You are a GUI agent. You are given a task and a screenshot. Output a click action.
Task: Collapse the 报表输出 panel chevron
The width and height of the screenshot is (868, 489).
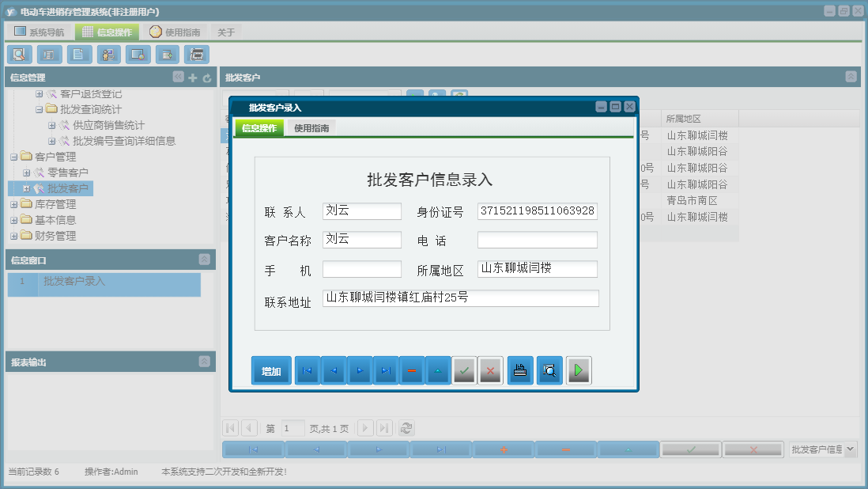pos(204,362)
